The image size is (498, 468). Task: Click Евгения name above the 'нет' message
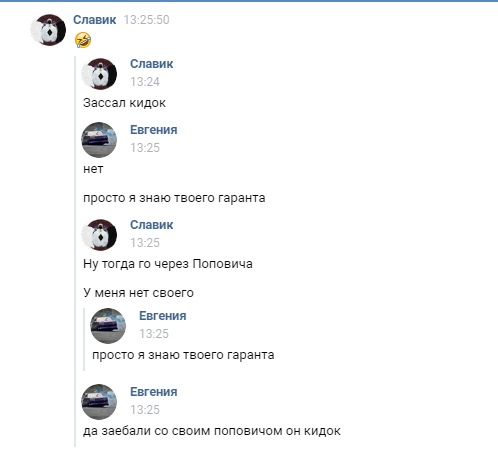pyautogui.click(x=154, y=130)
